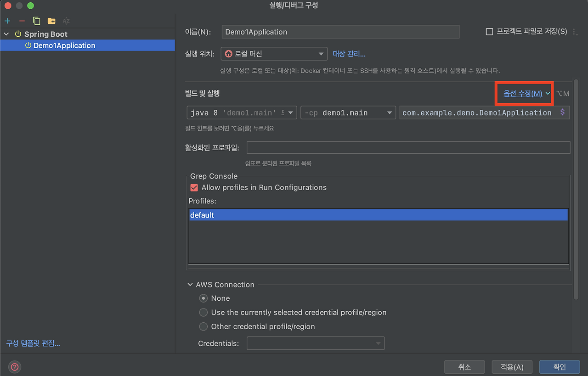Open the java 8 JRE dropdown
Image resolution: width=588 pixels, height=376 pixels.
click(x=290, y=112)
